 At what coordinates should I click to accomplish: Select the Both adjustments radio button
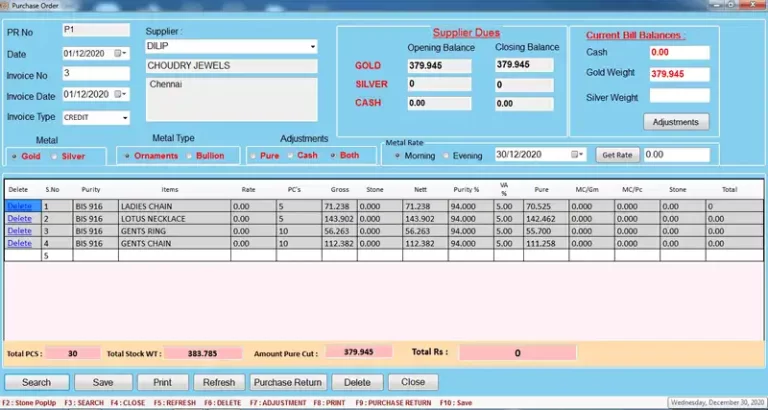click(333, 155)
